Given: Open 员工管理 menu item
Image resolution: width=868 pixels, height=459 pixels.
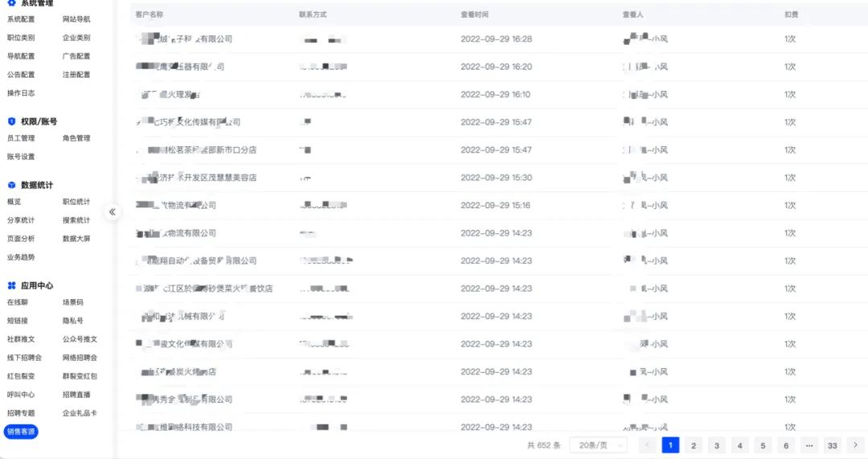Looking at the screenshot, I should [x=21, y=138].
